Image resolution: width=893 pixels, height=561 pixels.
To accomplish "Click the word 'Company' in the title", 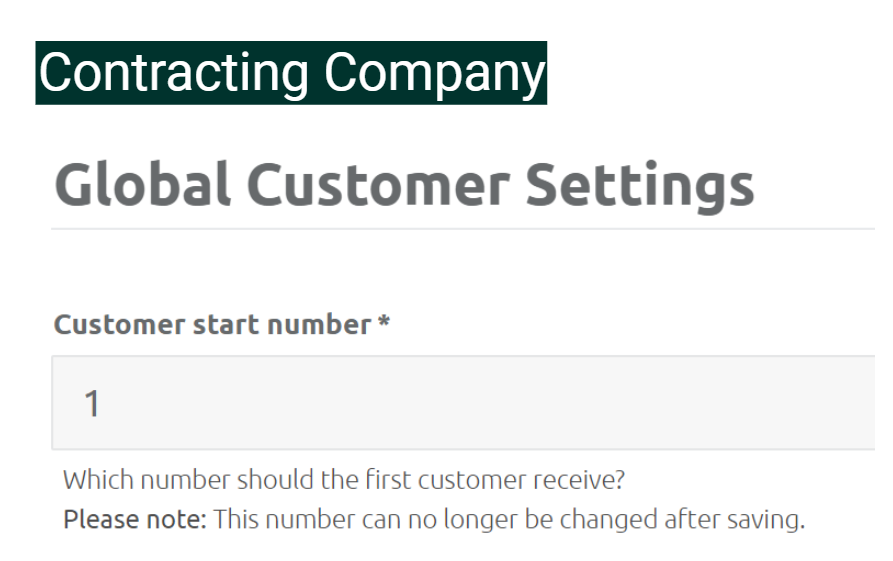I will coord(435,74).
